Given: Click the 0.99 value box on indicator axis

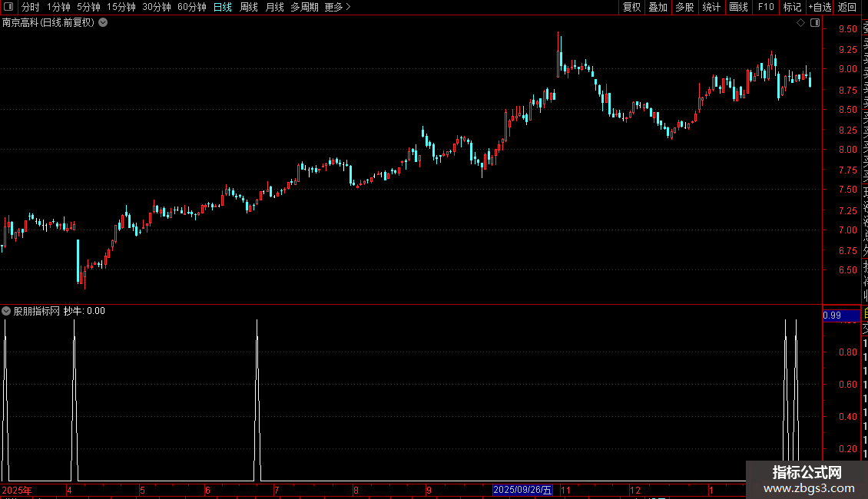Looking at the screenshot, I should (841, 316).
